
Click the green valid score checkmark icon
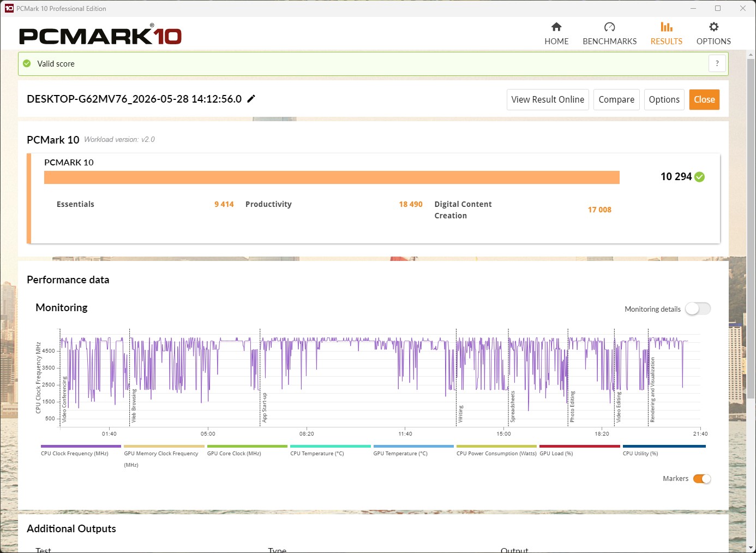[27, 63]
